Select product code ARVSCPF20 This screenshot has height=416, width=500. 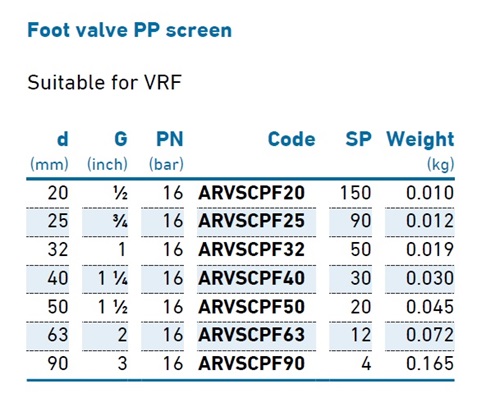click(x=251, y=193)
